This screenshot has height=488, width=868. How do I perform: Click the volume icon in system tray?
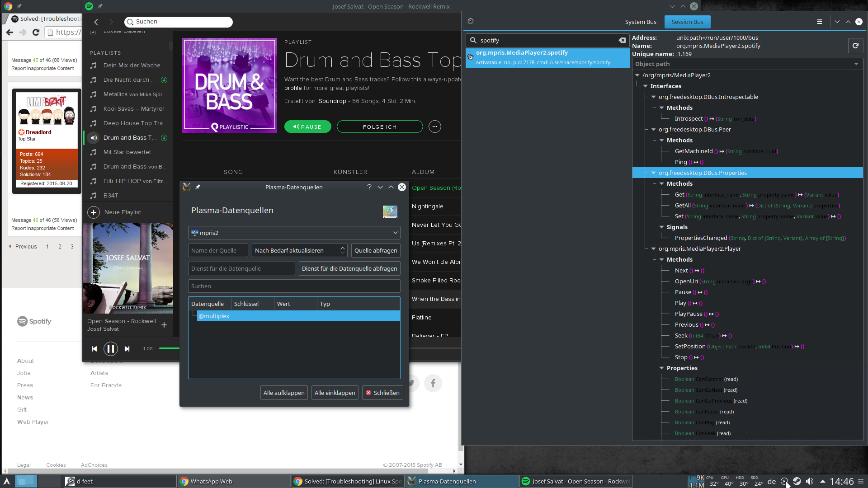pyautogui.click(x=810, y=482)
